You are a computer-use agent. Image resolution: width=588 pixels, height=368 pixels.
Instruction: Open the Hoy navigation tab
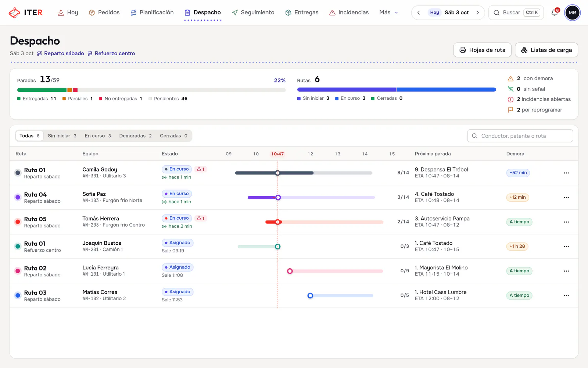[x=68, y=13]
